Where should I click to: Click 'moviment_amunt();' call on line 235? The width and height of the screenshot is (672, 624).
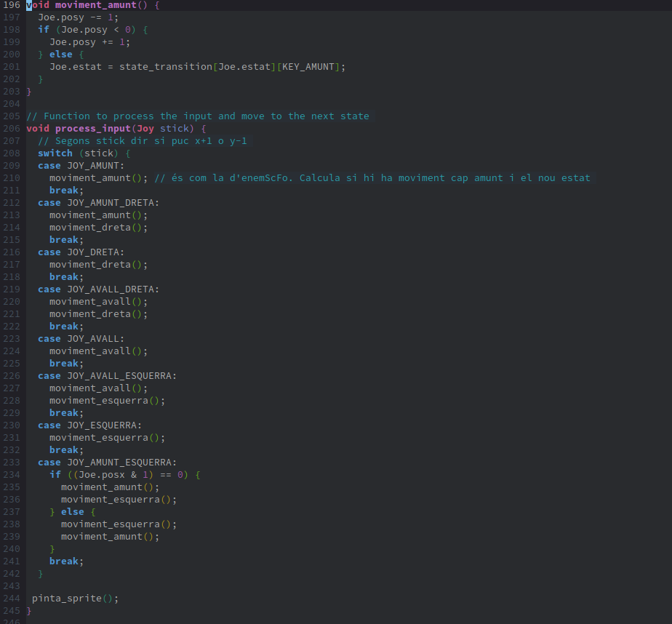[x=110, y=488]
